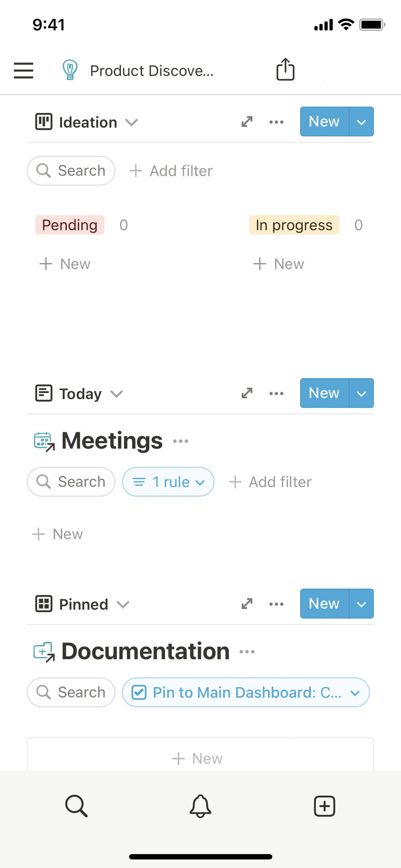Screen dimensions: 401x868
Task: Tap the notifications bell icon
Action: [x=200, y=806]
